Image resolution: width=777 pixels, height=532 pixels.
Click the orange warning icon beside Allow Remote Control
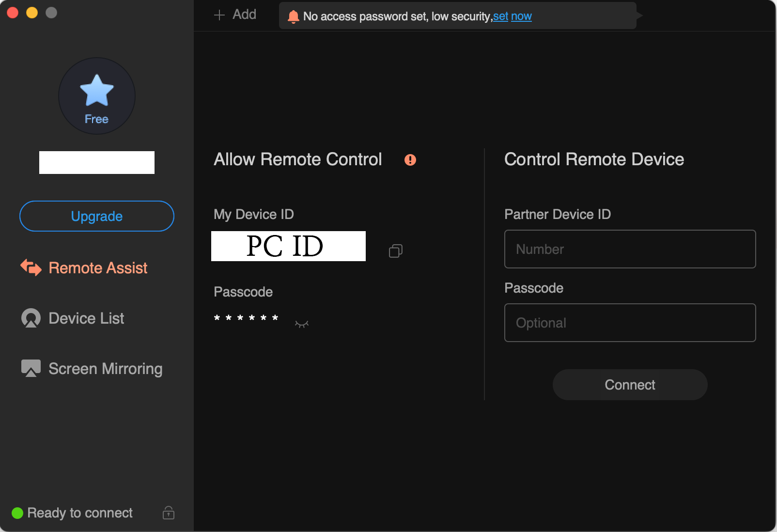[x=410, y=160]
